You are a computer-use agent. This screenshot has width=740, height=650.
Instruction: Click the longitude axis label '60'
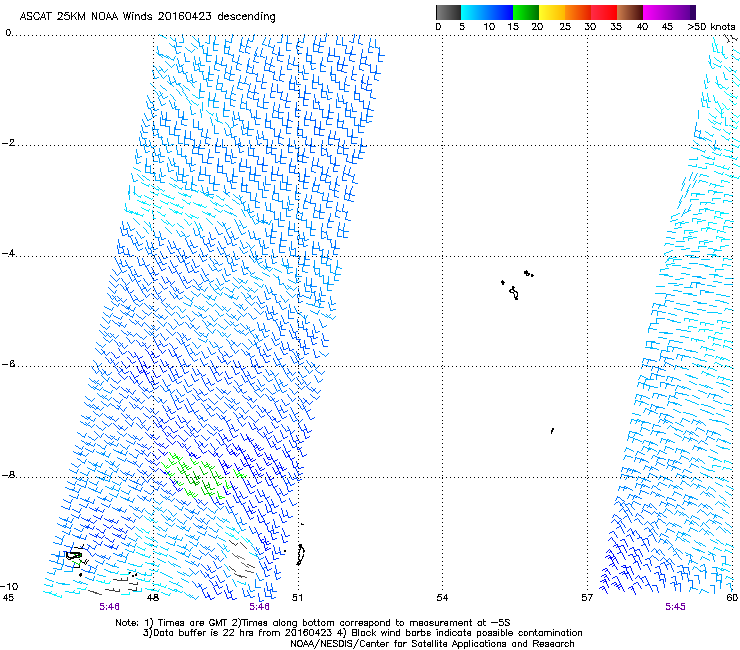[x=732, y=598]
